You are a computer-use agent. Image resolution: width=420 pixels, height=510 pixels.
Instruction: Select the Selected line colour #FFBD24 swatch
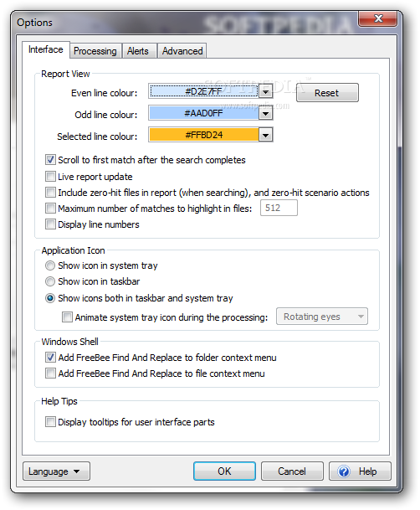[x=203, y=135]
